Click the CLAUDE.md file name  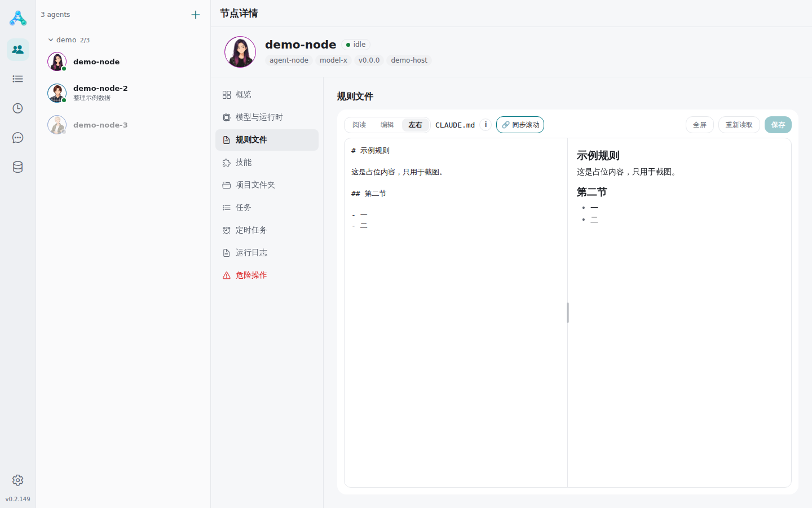[x=455, y=125]
